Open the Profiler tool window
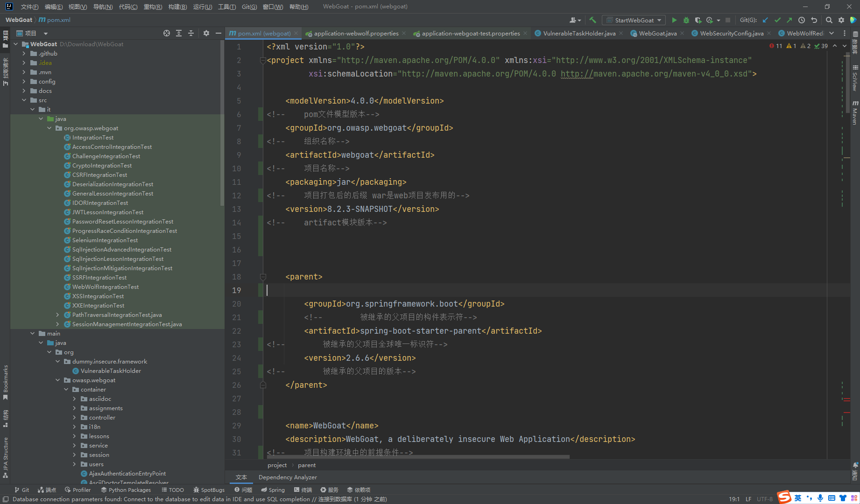 78,490
